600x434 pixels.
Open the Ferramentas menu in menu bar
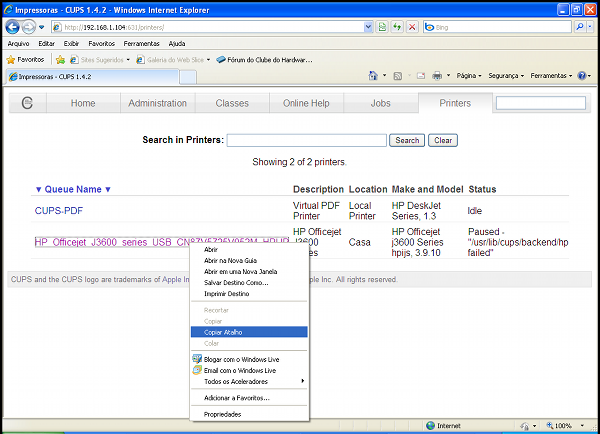click(x=141, y=44)
